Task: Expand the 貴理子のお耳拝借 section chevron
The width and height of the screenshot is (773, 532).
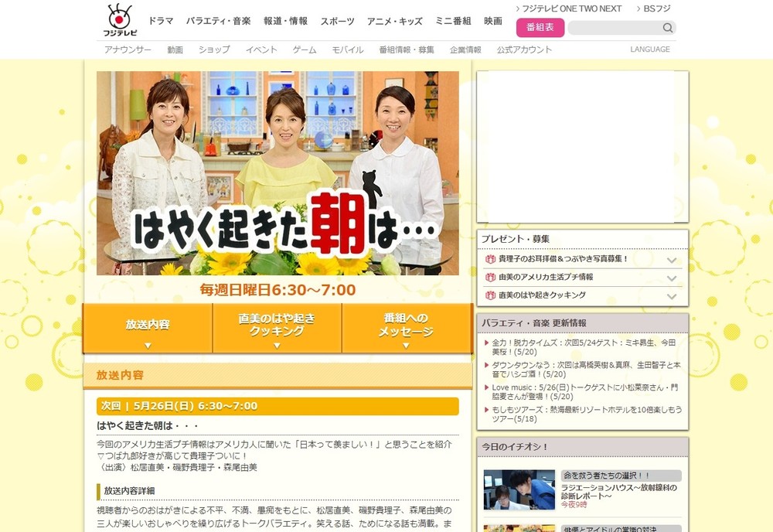Action: coord(672,260)
